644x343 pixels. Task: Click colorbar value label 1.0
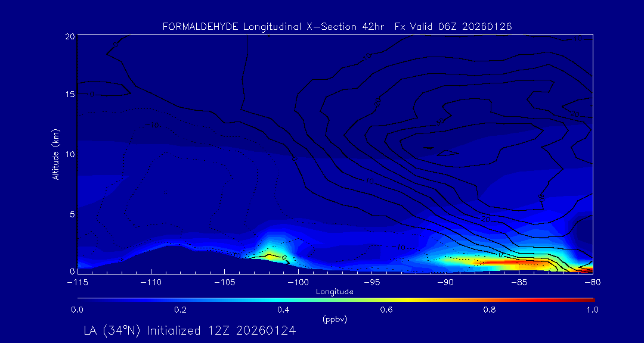[x=592, y=310]
